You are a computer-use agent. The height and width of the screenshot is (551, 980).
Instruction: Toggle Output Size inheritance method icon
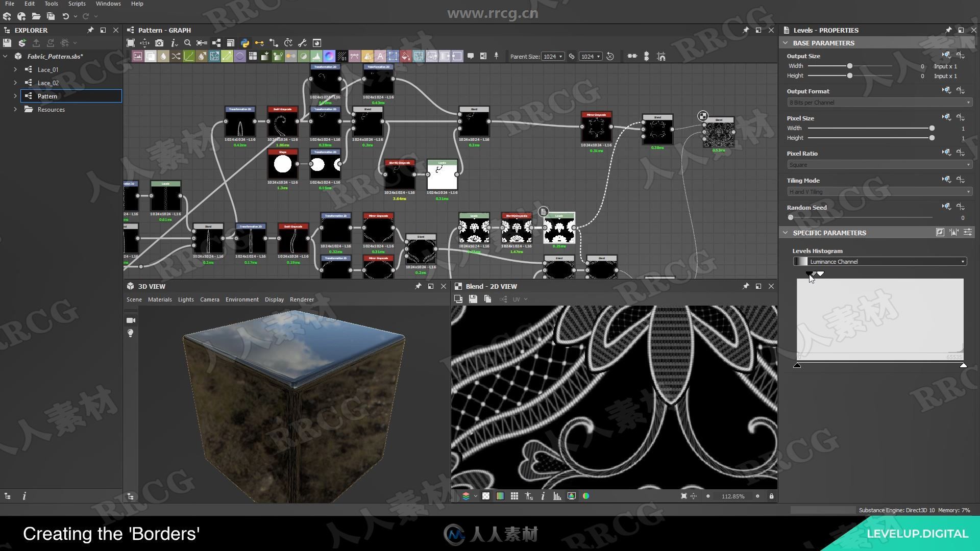(x=946, y=55)
